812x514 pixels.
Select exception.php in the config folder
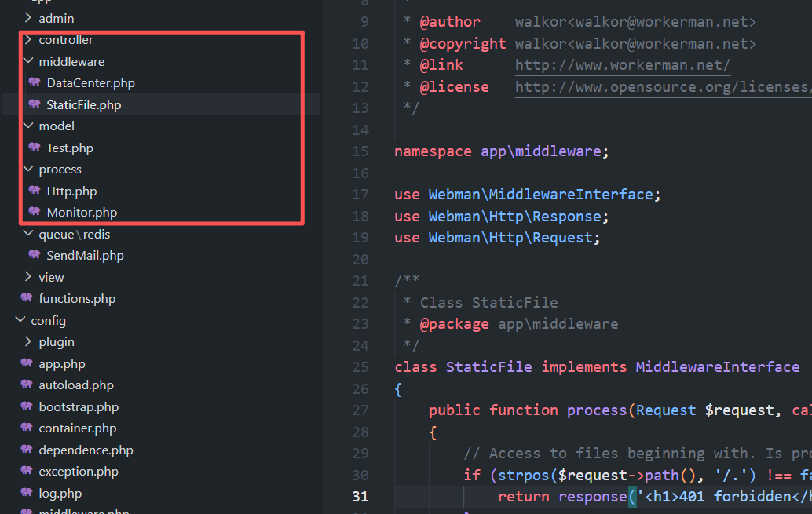pyautogui.click(x=79, y=472)
